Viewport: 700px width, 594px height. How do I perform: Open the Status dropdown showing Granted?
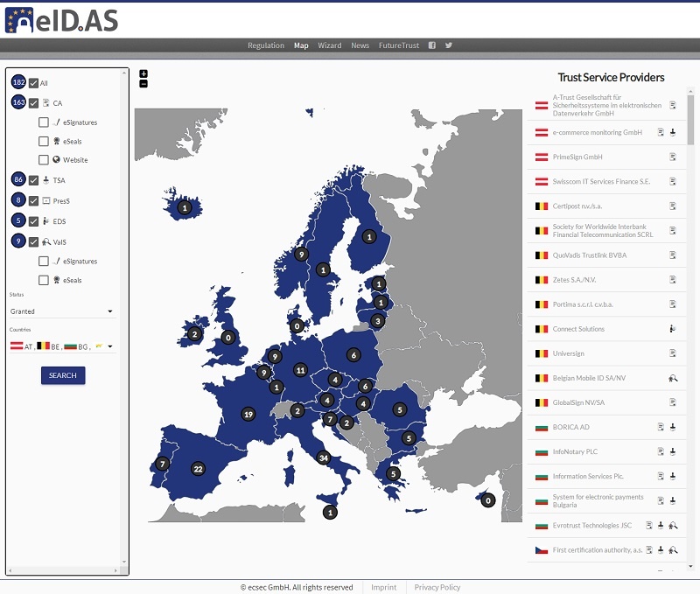(x=61, y=311)
